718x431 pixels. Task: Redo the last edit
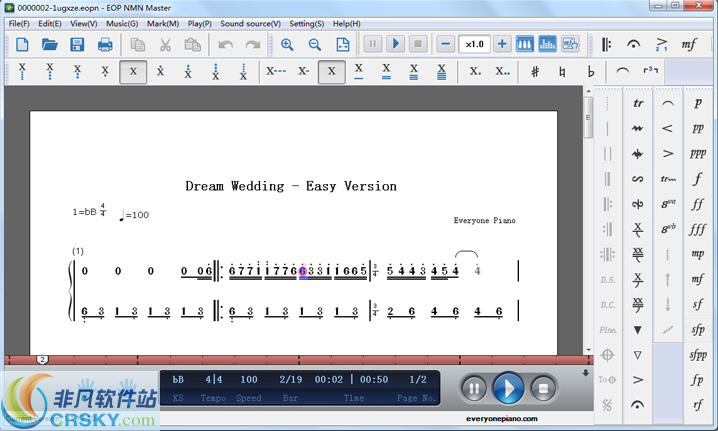click(253, 44)
